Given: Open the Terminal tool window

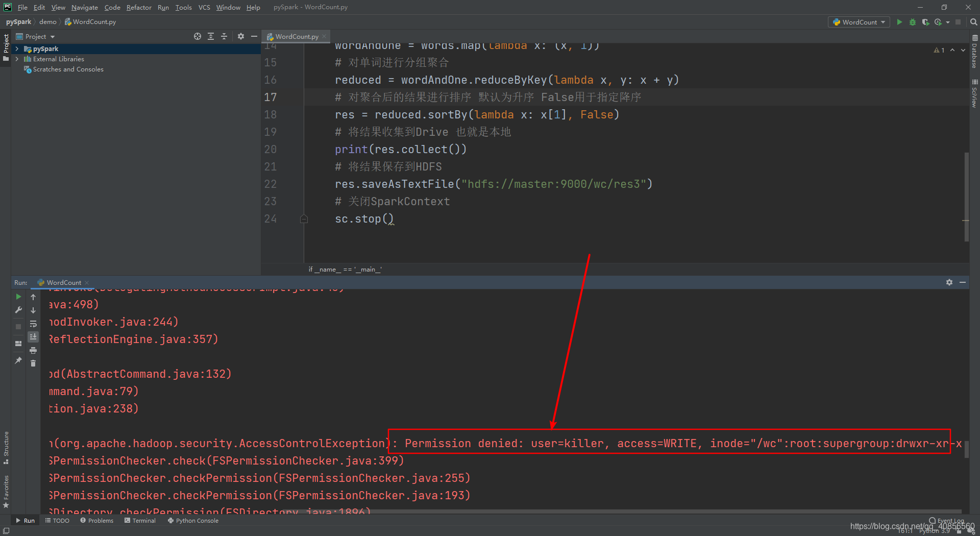Looking at the screenshot, I should 140,521.
